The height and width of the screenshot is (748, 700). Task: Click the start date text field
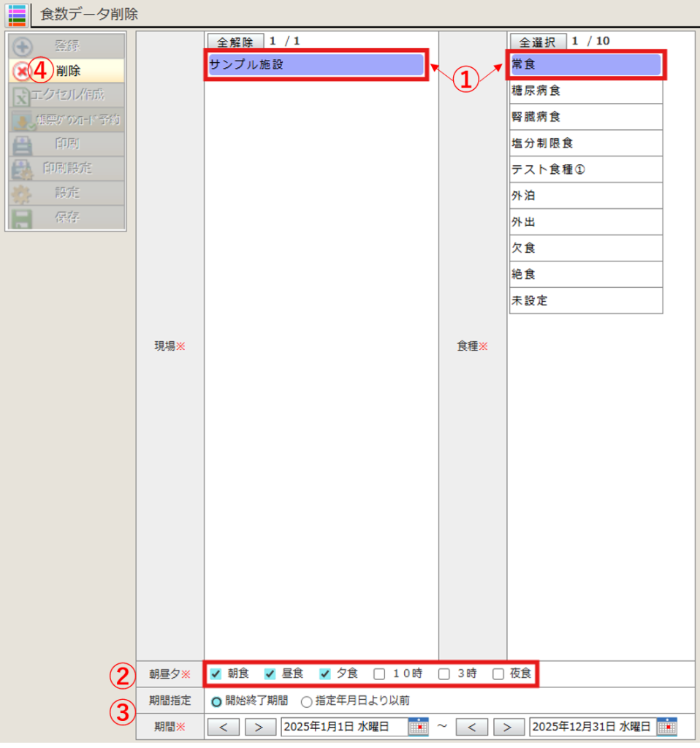tap(343, 727)
